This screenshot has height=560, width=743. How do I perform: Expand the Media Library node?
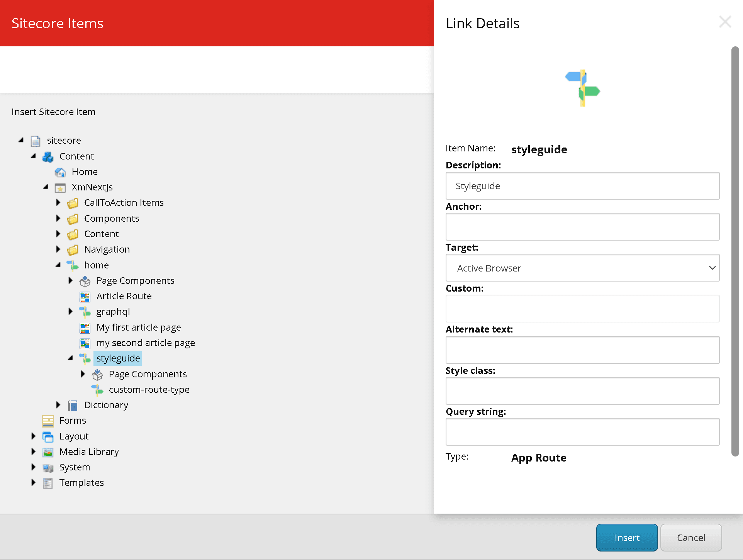pos(33,451)
